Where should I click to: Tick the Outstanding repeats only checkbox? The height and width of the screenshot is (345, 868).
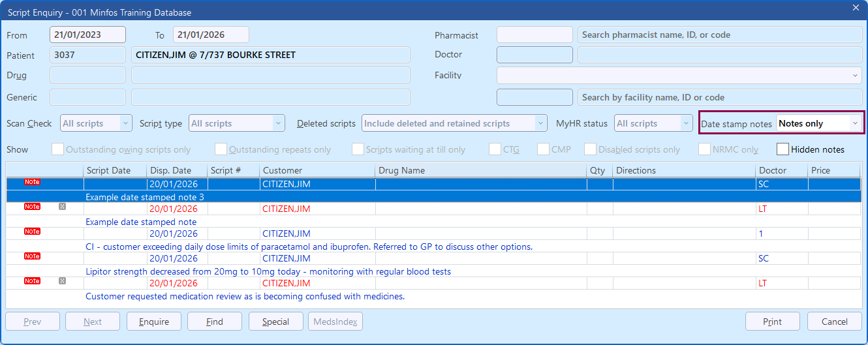point(221,149)
